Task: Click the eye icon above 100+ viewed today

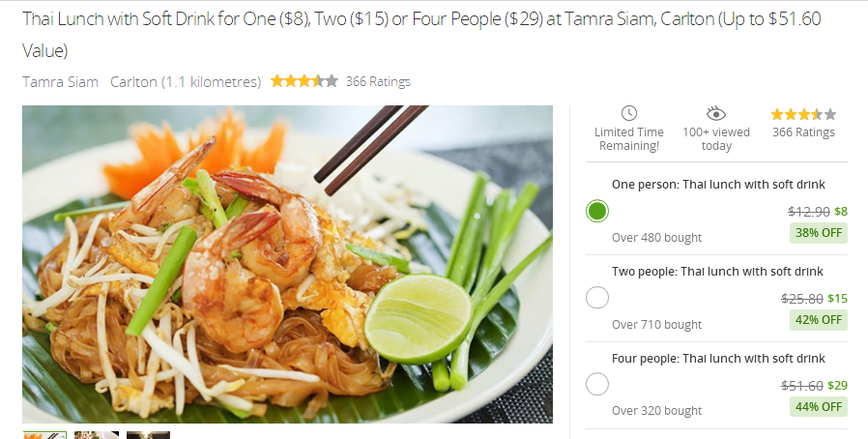Action: coord(716,113)
